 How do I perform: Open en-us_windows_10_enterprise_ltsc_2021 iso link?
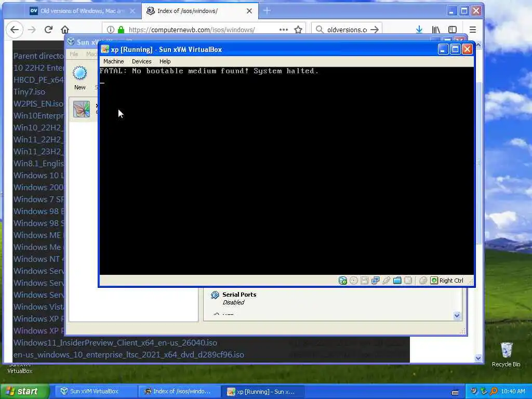click(129, 354)
